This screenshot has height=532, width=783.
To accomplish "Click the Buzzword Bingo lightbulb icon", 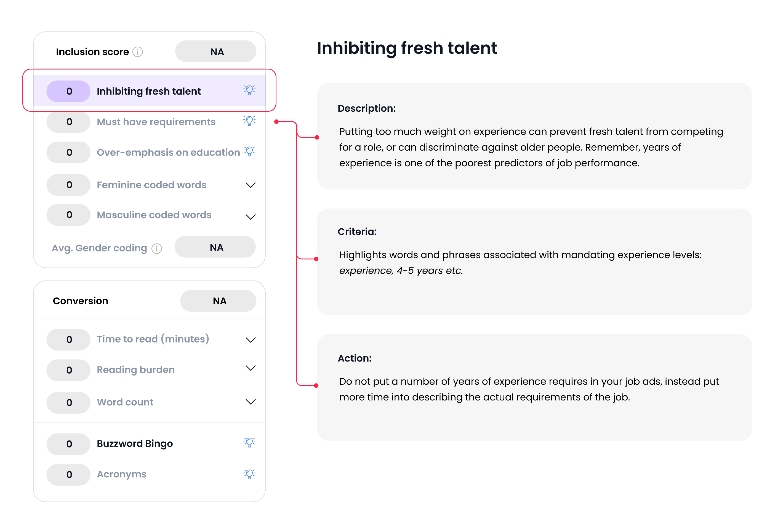I will 249,442.
